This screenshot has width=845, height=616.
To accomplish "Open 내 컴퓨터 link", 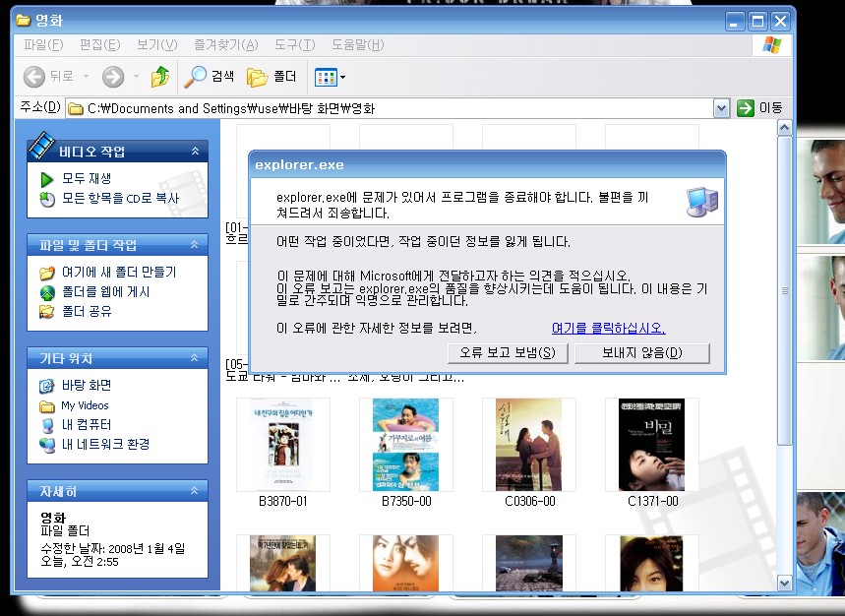I will [x=87, y=424].
